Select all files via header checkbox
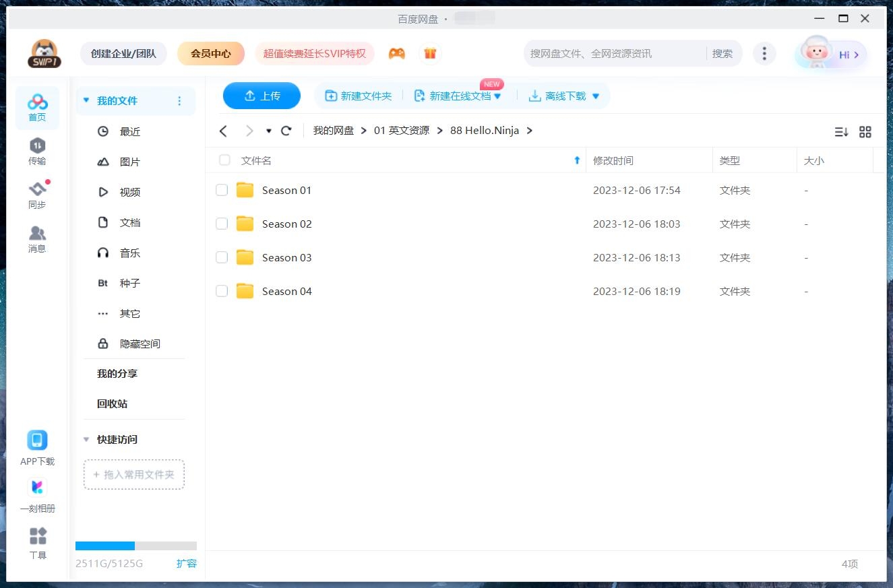This screenshot has width=893, height=588. point(224,160)
